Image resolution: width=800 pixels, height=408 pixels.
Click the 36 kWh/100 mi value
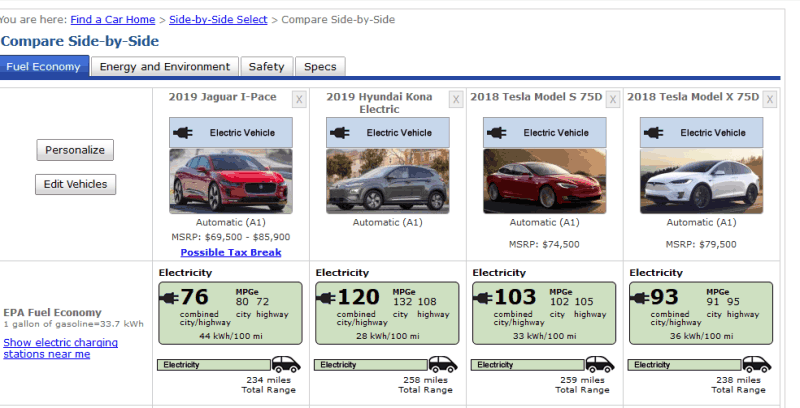coord(702,336)
